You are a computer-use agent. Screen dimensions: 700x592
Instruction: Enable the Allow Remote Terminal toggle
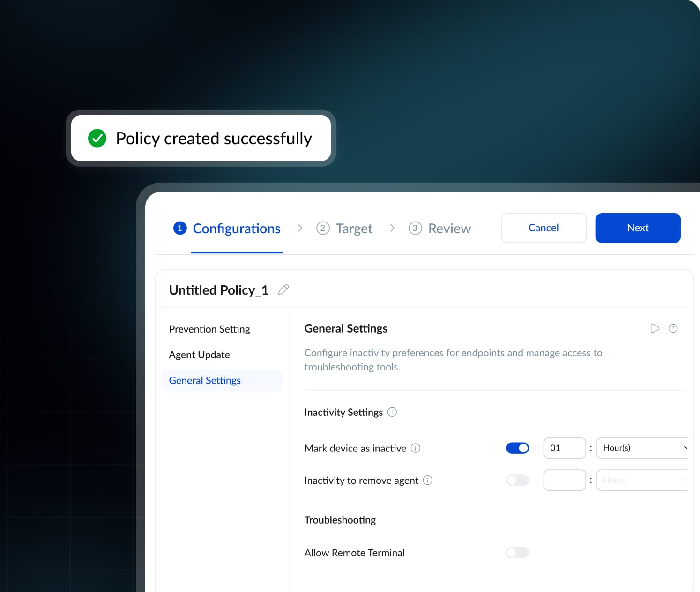click(x=517, y=553)
